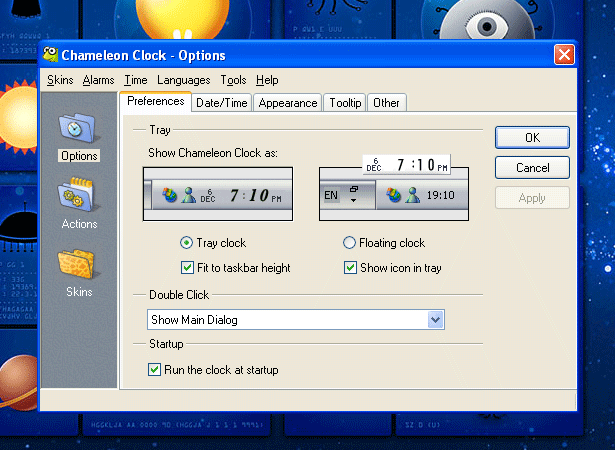The image size is (615, 450).
Task: Open the Skins menu
Action: click(60, 80)
